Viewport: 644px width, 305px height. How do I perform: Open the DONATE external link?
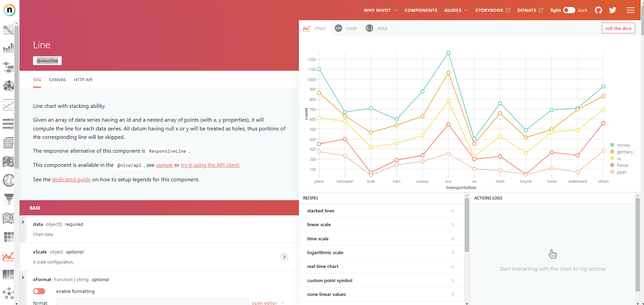[x=530, y=10]
